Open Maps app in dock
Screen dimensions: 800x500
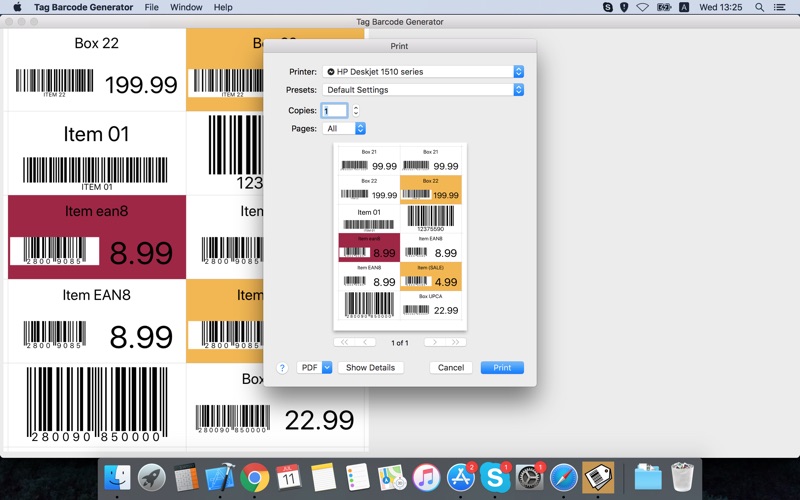[392, 478]
